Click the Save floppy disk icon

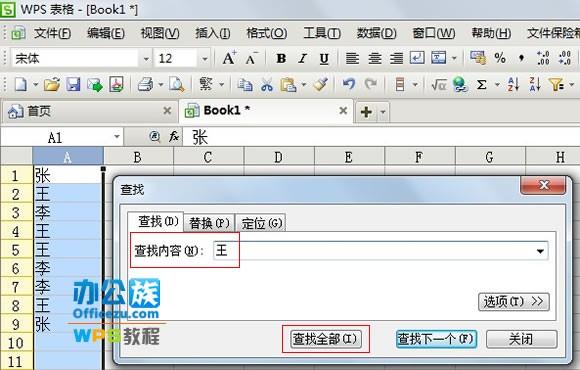point(73,85)
